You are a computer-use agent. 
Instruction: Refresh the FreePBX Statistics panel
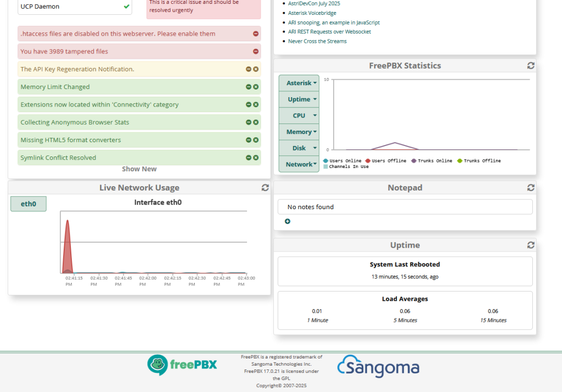530,66
